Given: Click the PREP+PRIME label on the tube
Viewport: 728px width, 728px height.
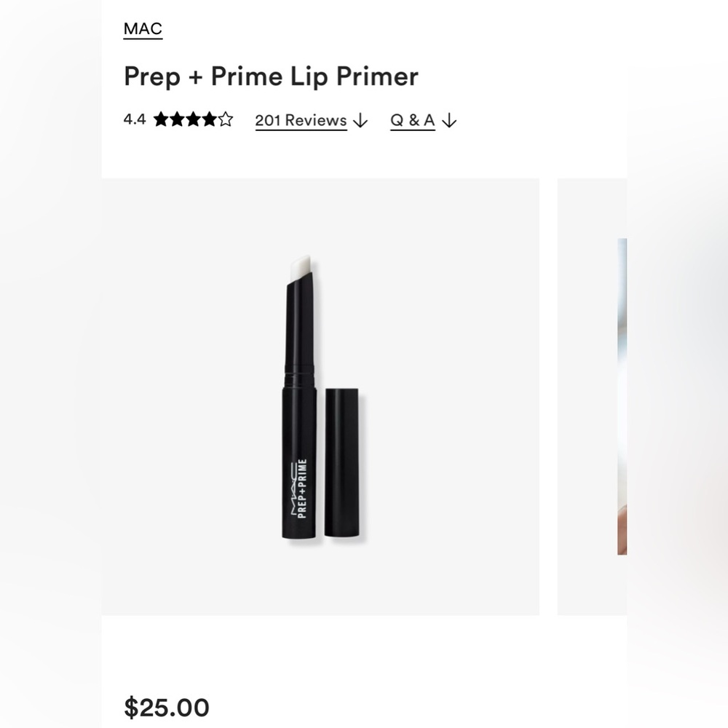Looking at the screenshot, I should (x=302, y=488).
